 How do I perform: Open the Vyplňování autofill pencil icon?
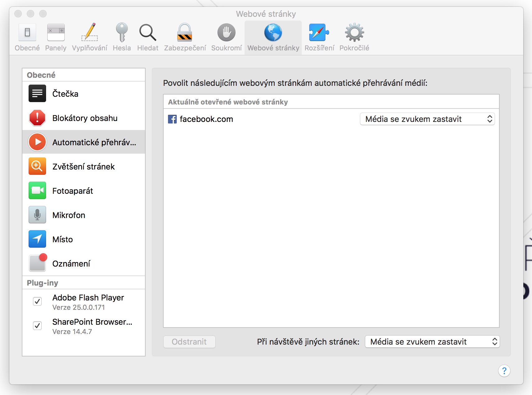click(90, 32)
